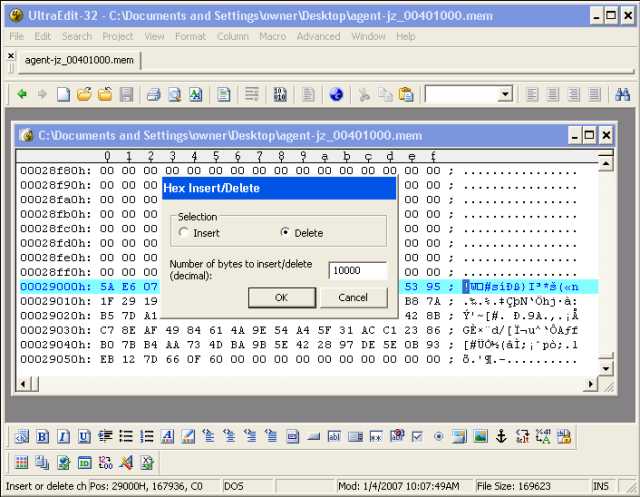Open the Advanced menu
Image resolution: width=640 pixels, height=497 pixels.
click(318, 36)
